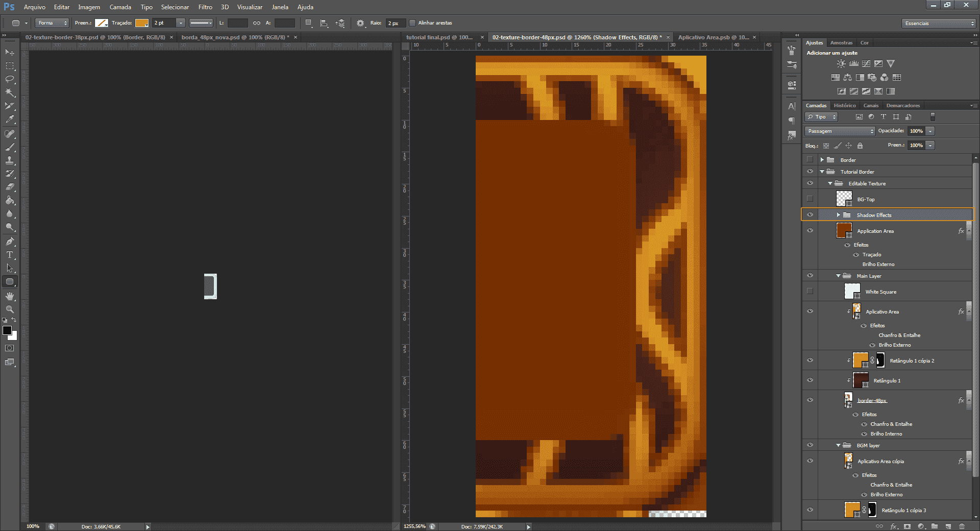
Task: Open the Passagem blend mode dropdown
Action: (840, 131)
